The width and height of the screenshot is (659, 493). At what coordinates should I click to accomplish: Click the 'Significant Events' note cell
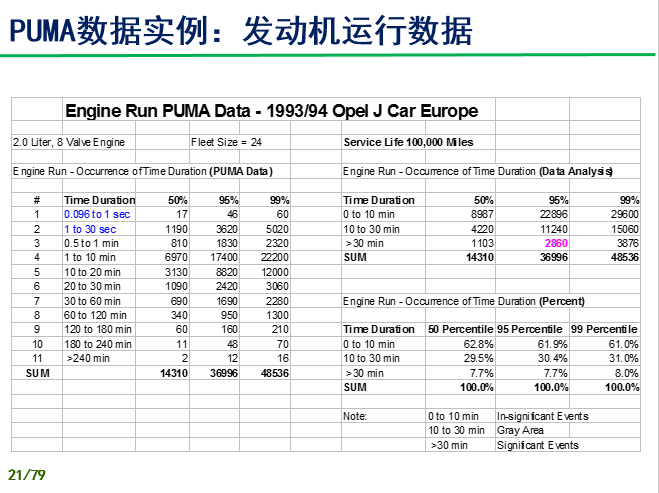[x=538, y=445]
